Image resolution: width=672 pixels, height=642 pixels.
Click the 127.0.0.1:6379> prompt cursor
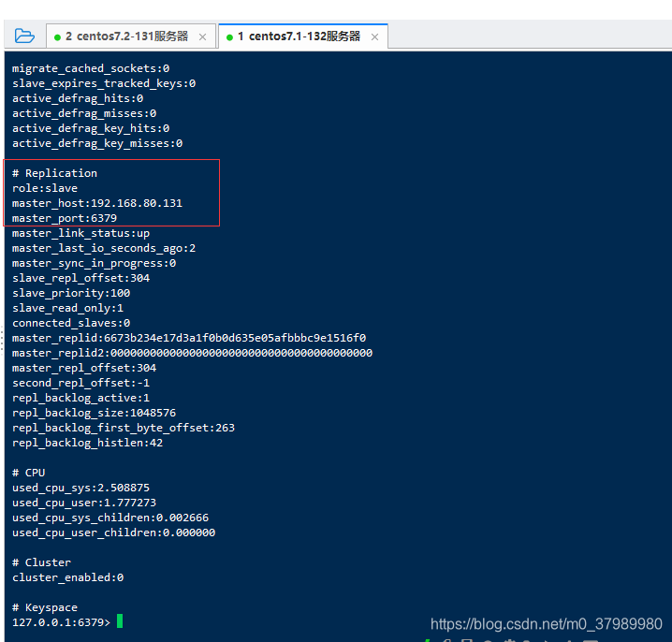coord(120,621)
